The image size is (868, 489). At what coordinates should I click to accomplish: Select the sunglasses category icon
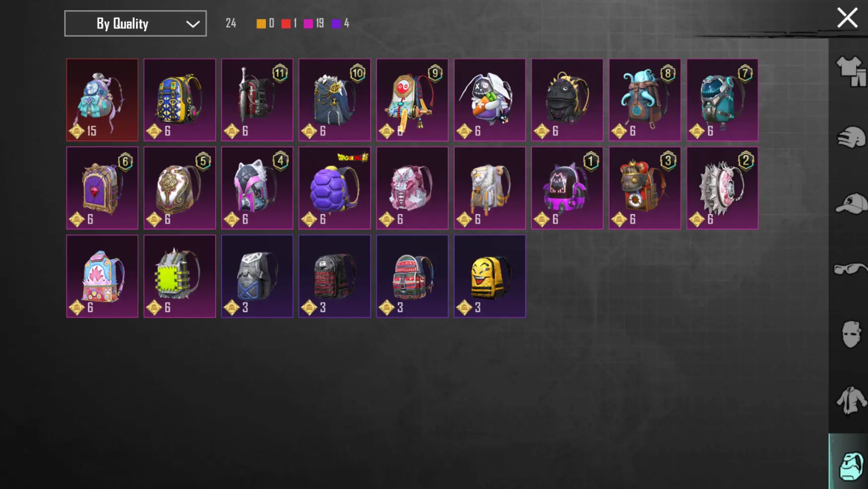(x=851, y=269)
